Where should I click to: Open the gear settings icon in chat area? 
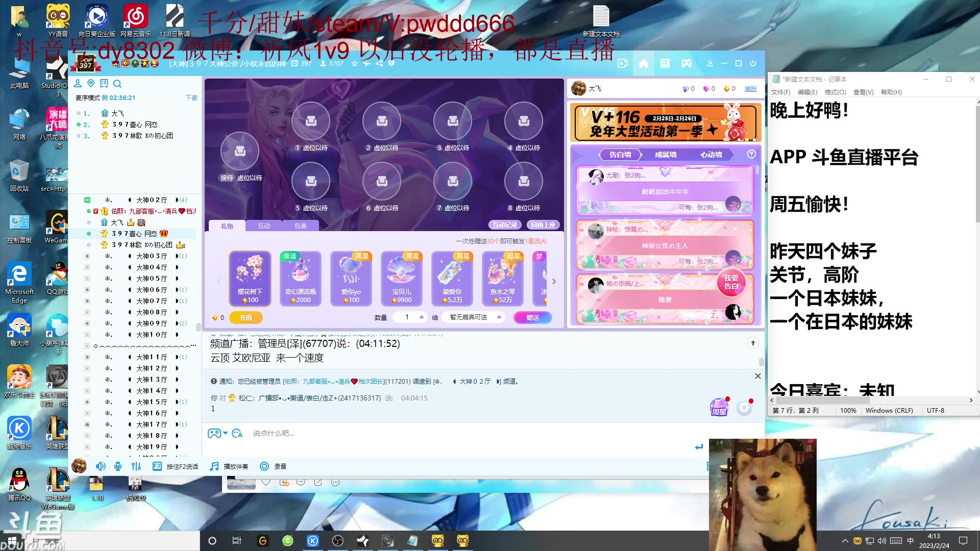coord(744,407)
